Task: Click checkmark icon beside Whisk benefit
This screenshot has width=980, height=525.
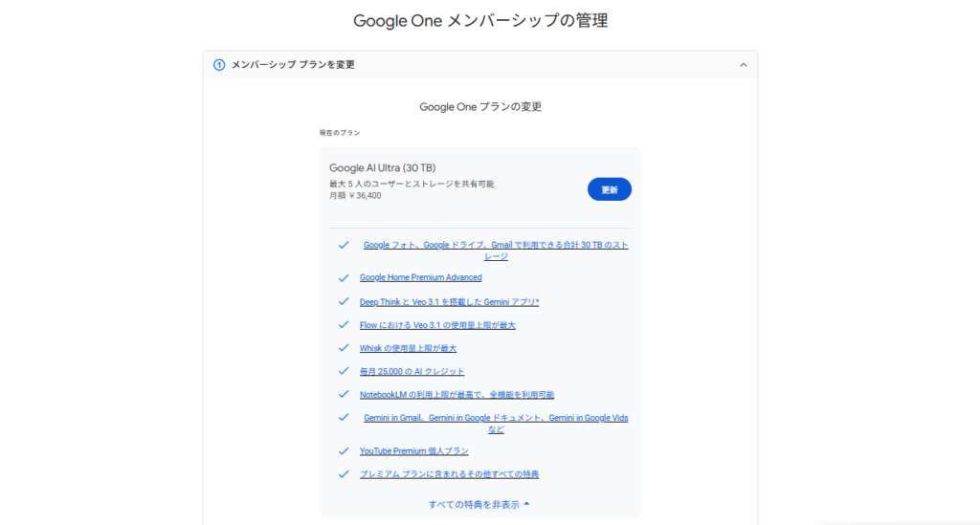Action: pos(344,348)
